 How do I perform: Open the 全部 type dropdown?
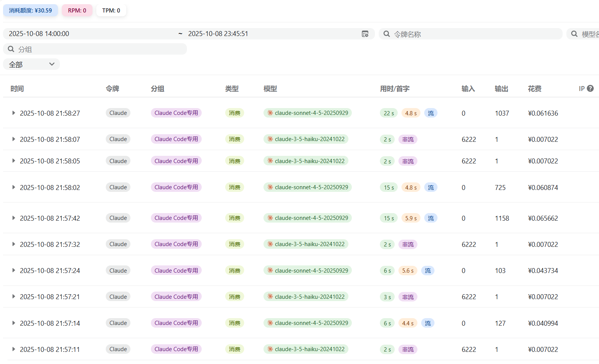click(x=31, y=64)
